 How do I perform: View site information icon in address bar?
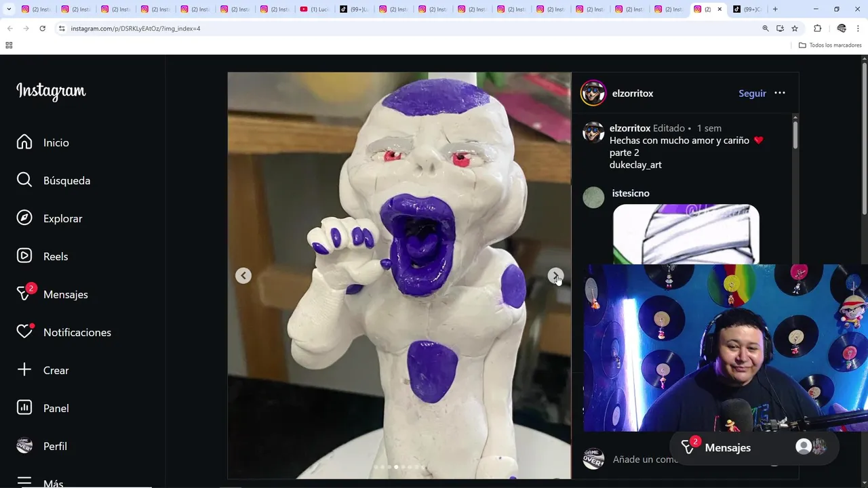[62, 28]
